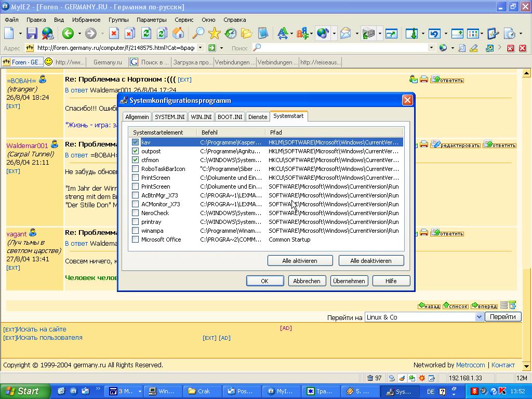This screenshot has height=399, width=532.
Task: Open the Искать на сайте link
Action: click(42, 329)
